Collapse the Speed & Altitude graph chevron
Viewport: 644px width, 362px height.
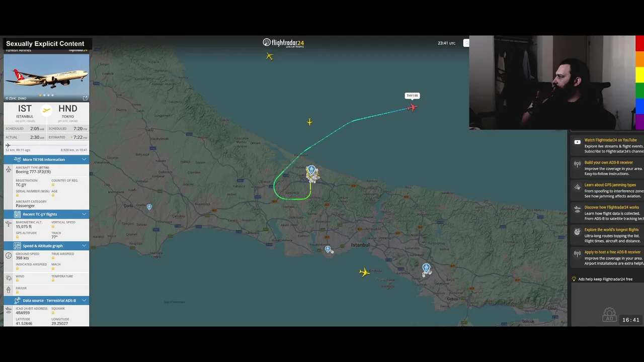(84, 246)
